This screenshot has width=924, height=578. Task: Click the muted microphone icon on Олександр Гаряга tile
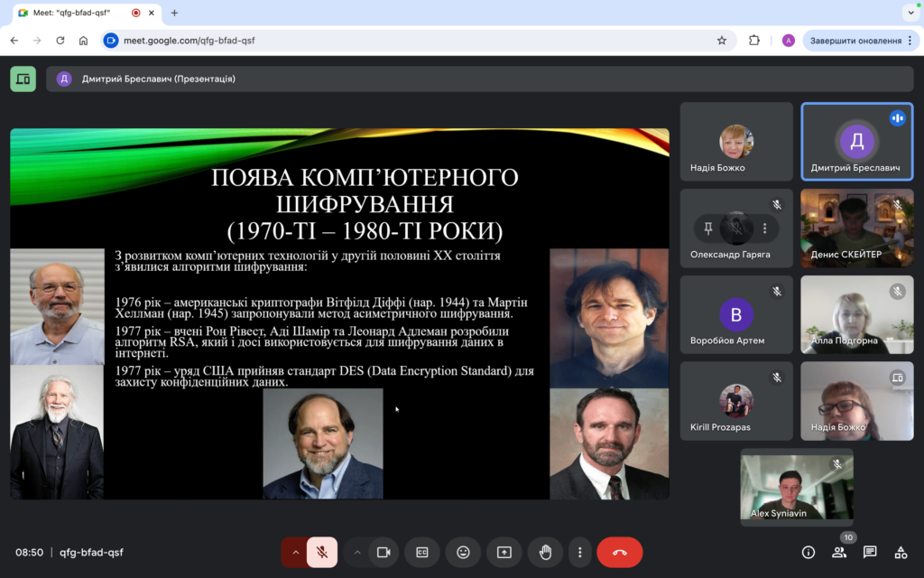pos(777,205)
